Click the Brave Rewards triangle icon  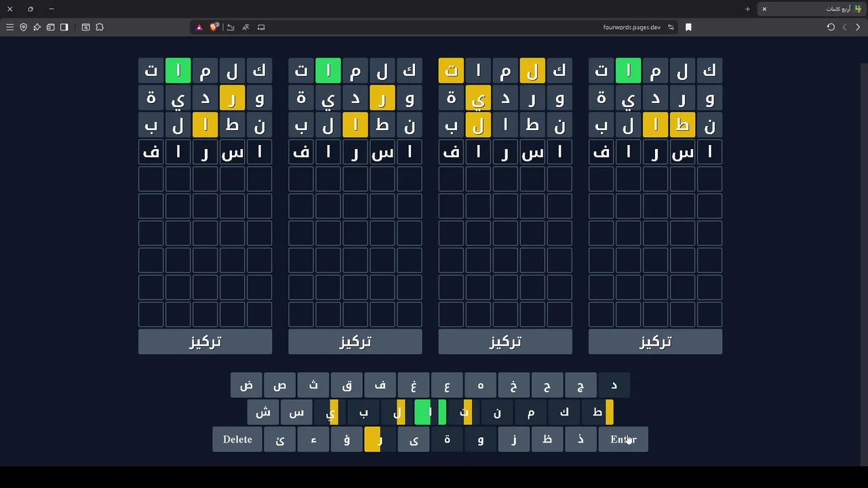(x=199, y=27)
